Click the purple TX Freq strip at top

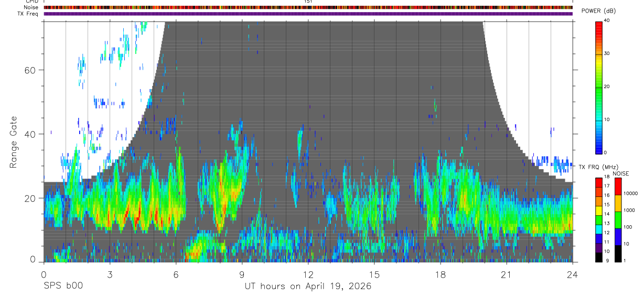point(308,14)
